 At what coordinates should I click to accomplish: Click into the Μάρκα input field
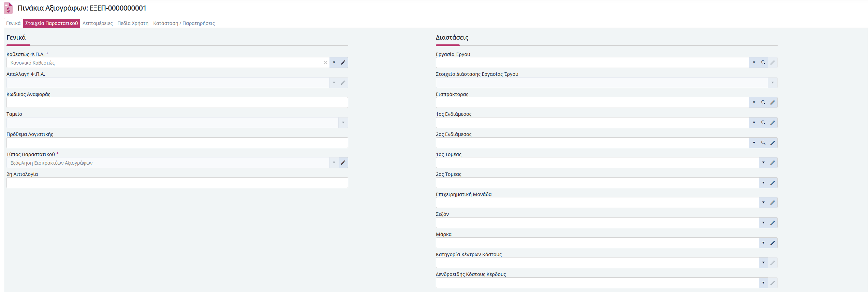click(597, 243)
